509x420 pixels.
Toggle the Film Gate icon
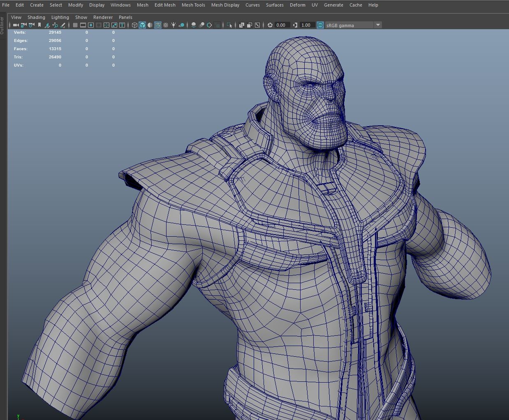click(83, 25)
